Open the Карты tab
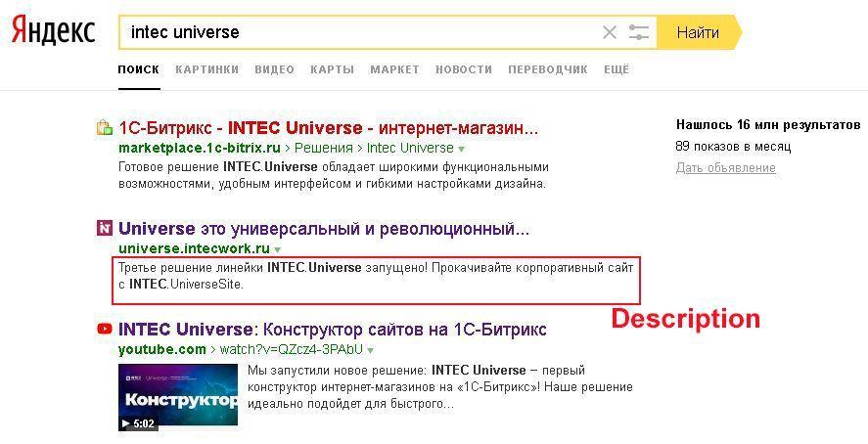The width and height of the screenshot is (868, 444). [332, 69]
